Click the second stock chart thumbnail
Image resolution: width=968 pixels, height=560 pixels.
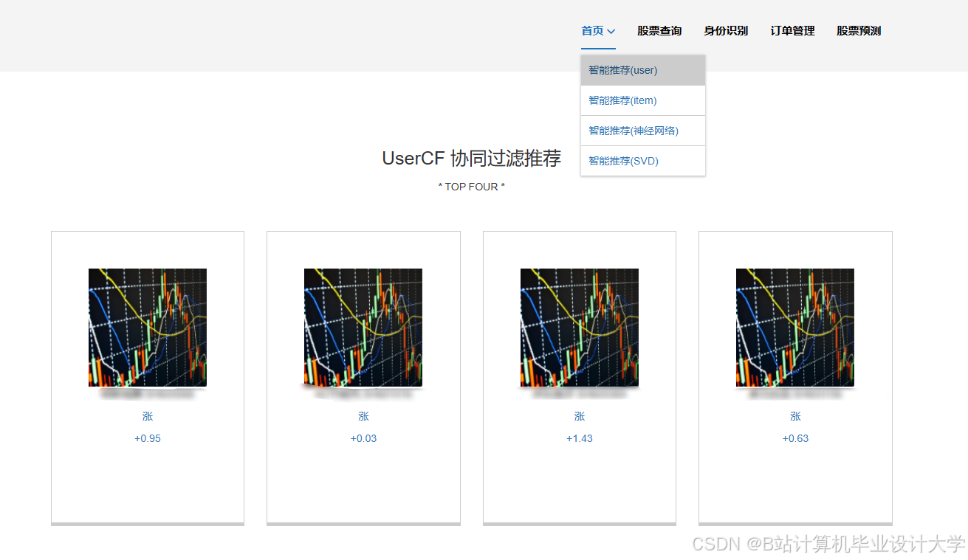pos(363,327)
